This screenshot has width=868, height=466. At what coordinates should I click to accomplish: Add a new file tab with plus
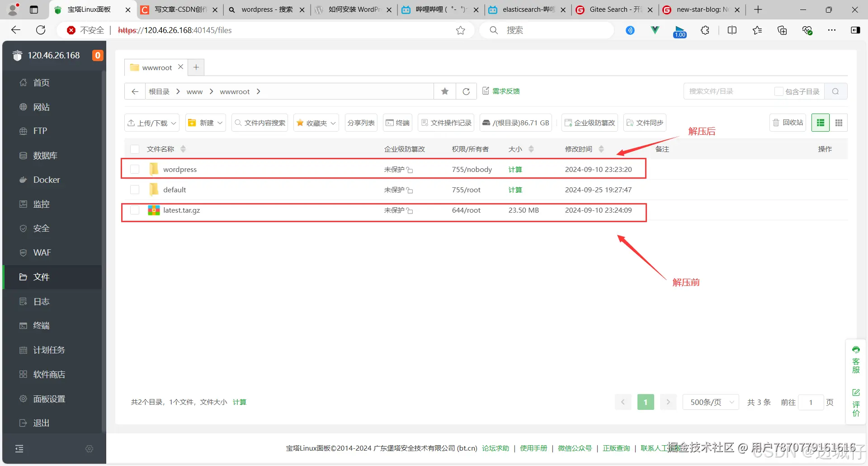click(x=196, y=67)
